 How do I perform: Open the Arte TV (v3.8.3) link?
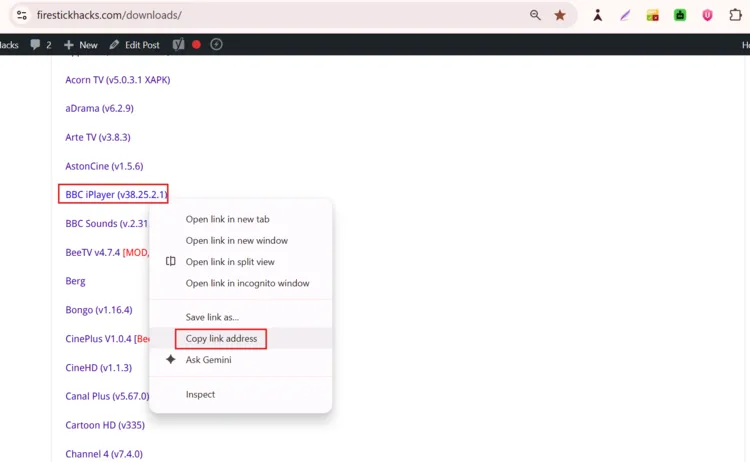coord(98,137)
